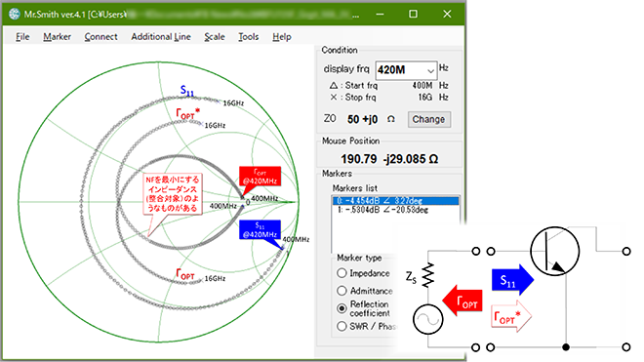
Task: Click the Change button for Z0
Action: point(428,119)
